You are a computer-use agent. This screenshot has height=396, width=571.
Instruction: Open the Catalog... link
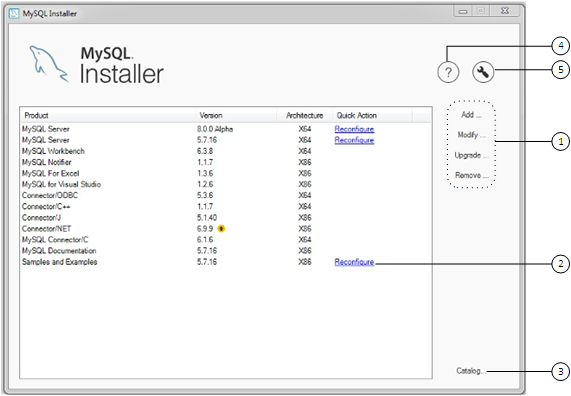click(x=470, y=371)
